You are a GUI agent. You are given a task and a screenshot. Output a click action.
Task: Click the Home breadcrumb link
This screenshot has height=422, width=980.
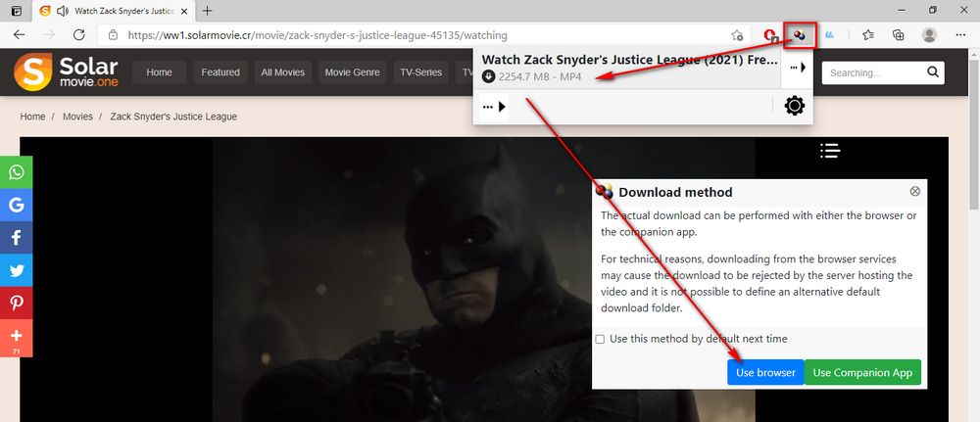click(x=32, y=117)
